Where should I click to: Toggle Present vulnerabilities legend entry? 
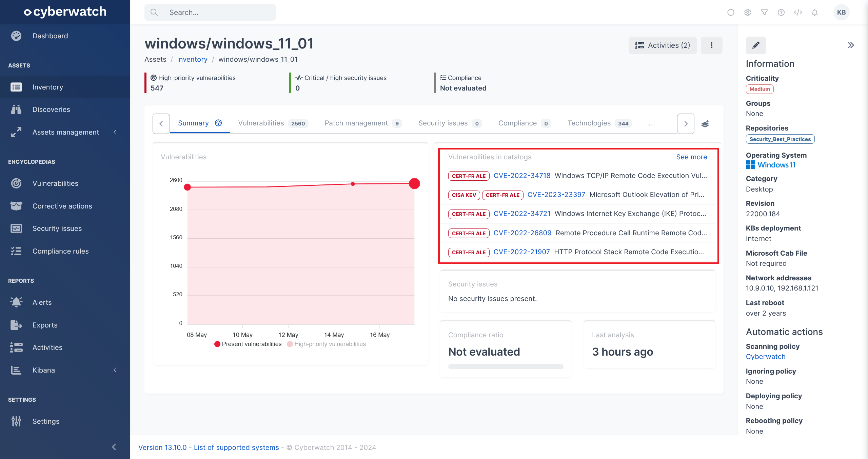click(x=248, y=344)
